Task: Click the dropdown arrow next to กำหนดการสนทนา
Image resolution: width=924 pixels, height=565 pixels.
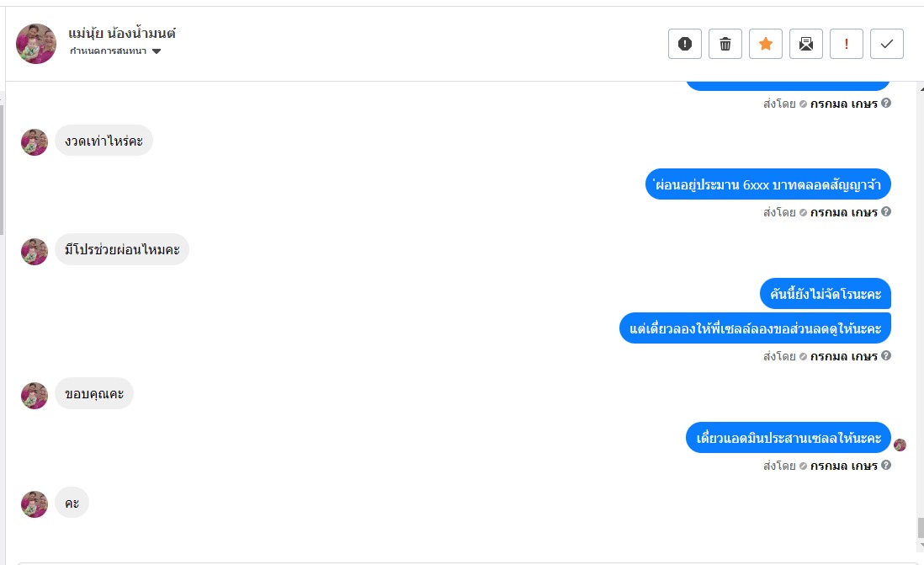Action: point(157,51)
